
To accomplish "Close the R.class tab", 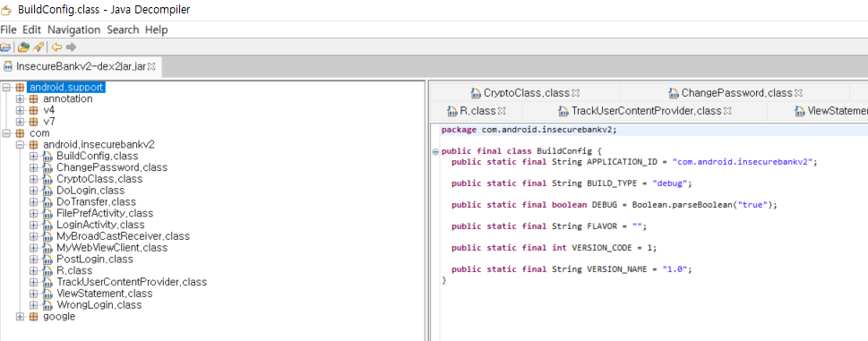I will click(x=502, y=111).
